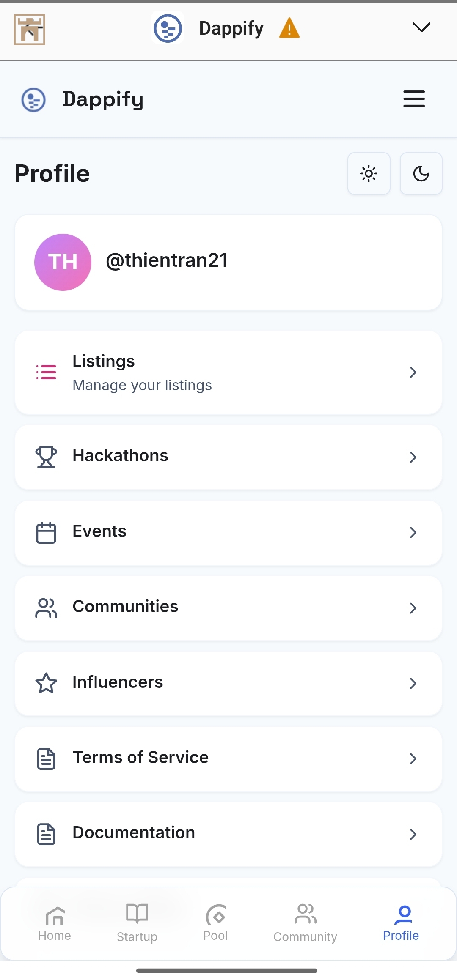The image size is (457, 980).
Task: Click the Dappify logo in header
Action: (x=34, y=100)
